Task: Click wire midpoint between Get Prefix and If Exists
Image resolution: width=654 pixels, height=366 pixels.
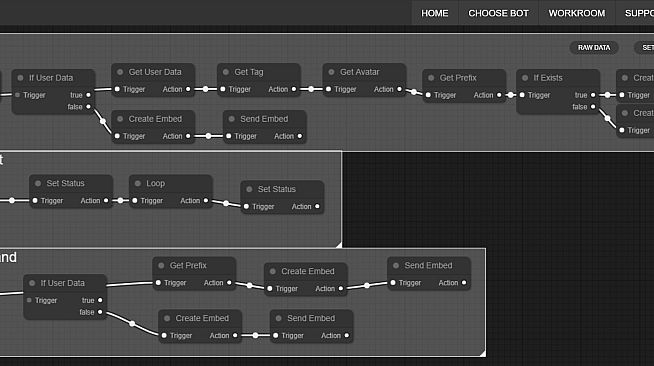Action: 511,95
